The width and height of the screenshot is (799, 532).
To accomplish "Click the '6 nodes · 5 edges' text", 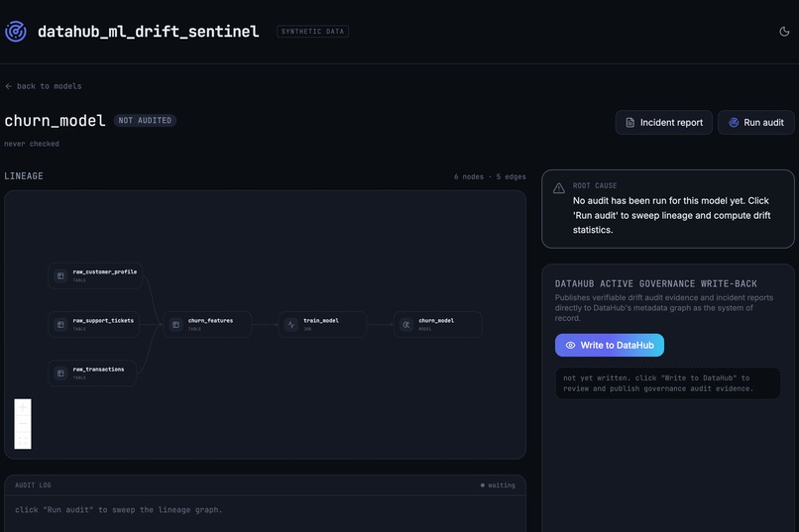I will (490, 176).
